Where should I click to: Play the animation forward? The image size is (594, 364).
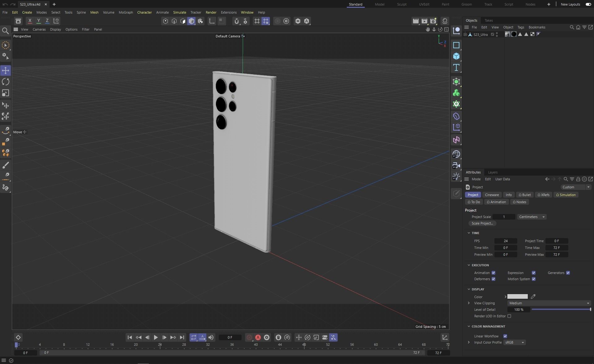(x=156, y=337)
